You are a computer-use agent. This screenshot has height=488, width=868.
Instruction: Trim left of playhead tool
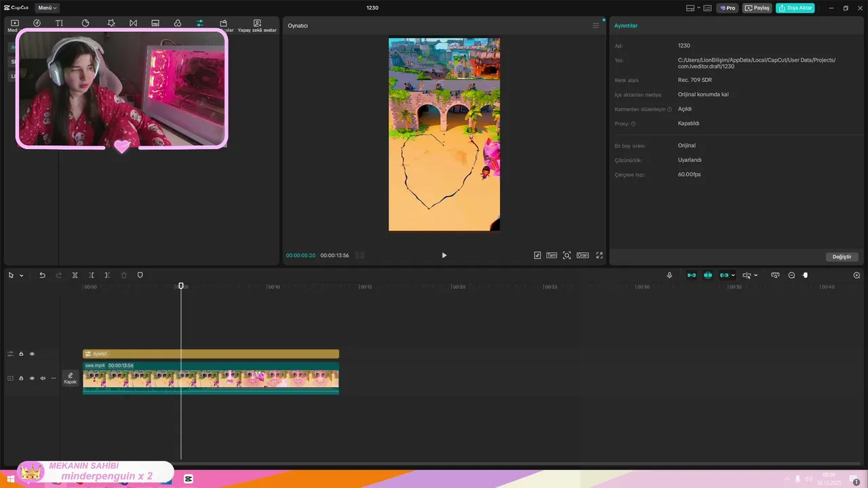[x=92, y=275]
